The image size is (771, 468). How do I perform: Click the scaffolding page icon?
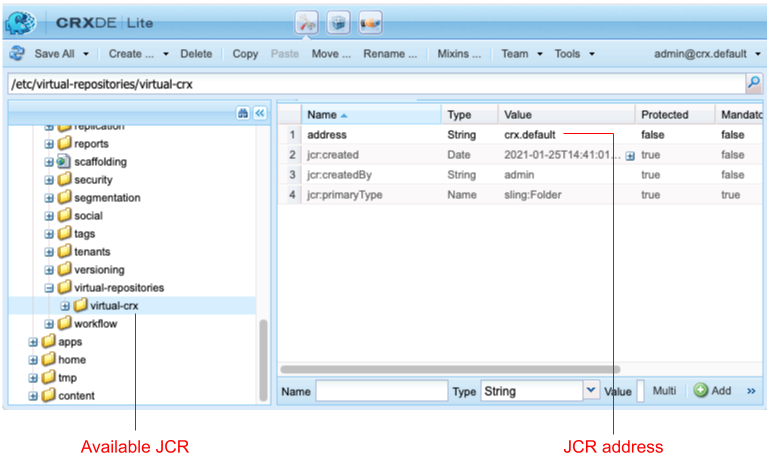click(x=63, y=161)
